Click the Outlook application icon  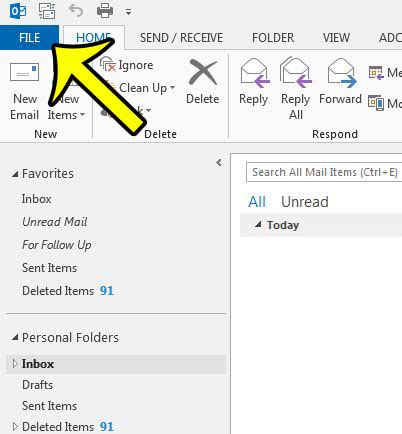pyautogui.click(x=18, y=11)
